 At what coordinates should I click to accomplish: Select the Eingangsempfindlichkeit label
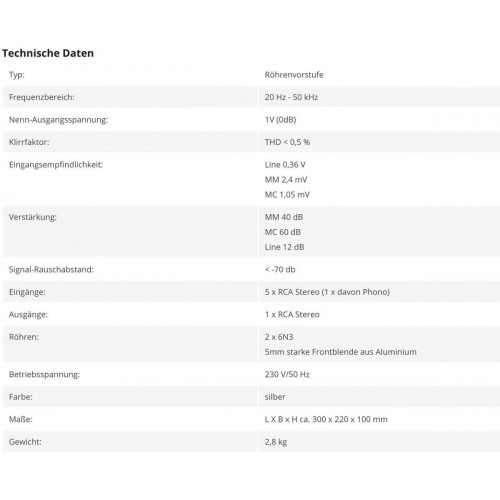coord(56,165)
